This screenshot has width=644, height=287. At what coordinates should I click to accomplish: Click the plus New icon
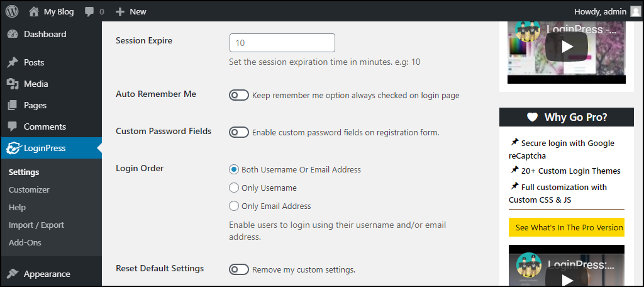[x=120, y=12]
